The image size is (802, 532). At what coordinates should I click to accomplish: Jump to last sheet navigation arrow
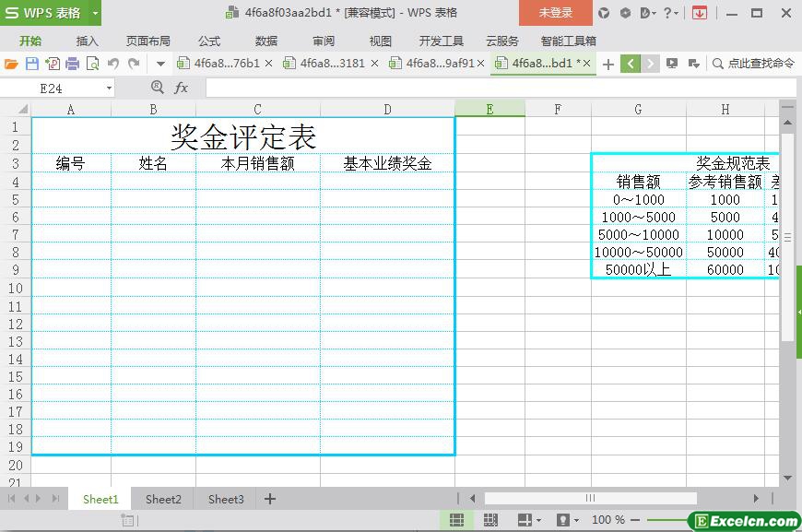[x=55, y=498]
